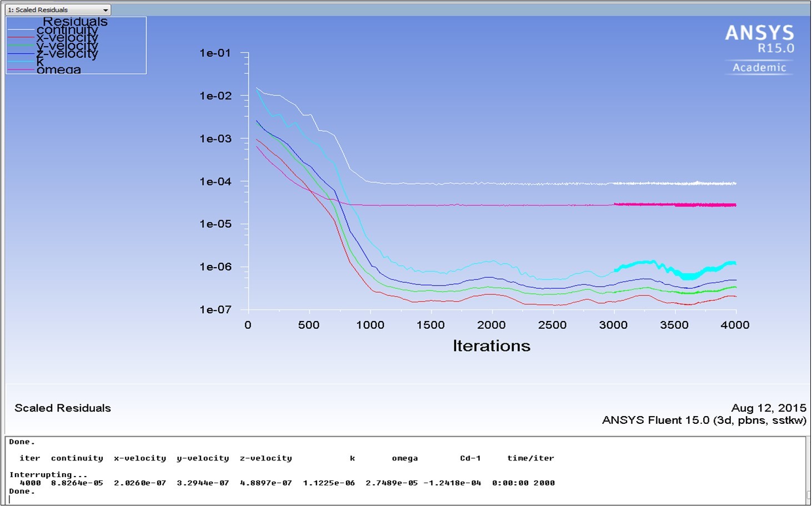Image resolution: width=812 pixels, height=506 pixels.
Task: Select the k legend line marker
Action: point(21,61)
